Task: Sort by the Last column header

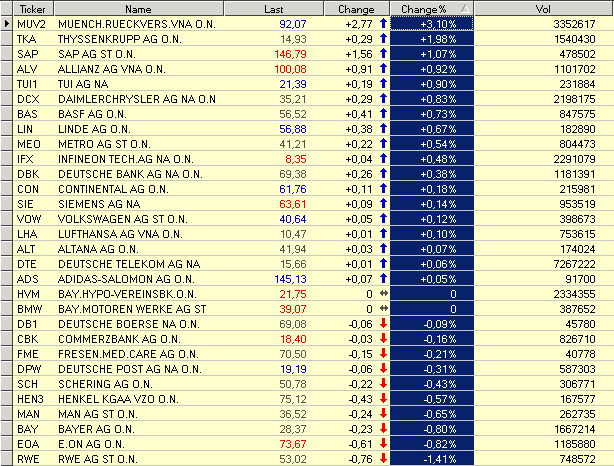Action: click(274, 9)
